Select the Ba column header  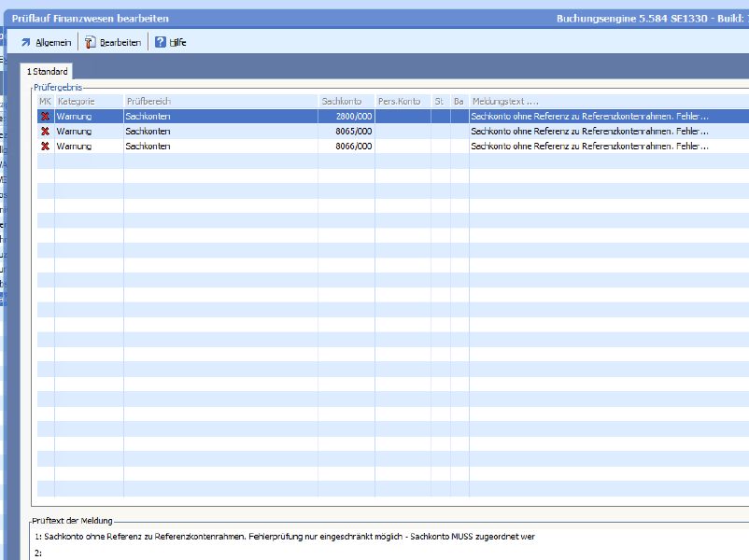(x=459, y=101)
